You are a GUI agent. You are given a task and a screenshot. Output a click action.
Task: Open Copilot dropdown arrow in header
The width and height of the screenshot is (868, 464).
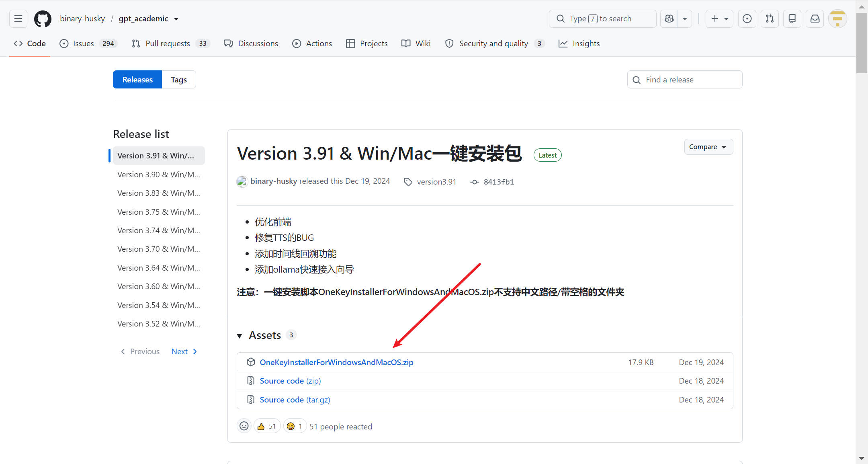coord(685,18)
